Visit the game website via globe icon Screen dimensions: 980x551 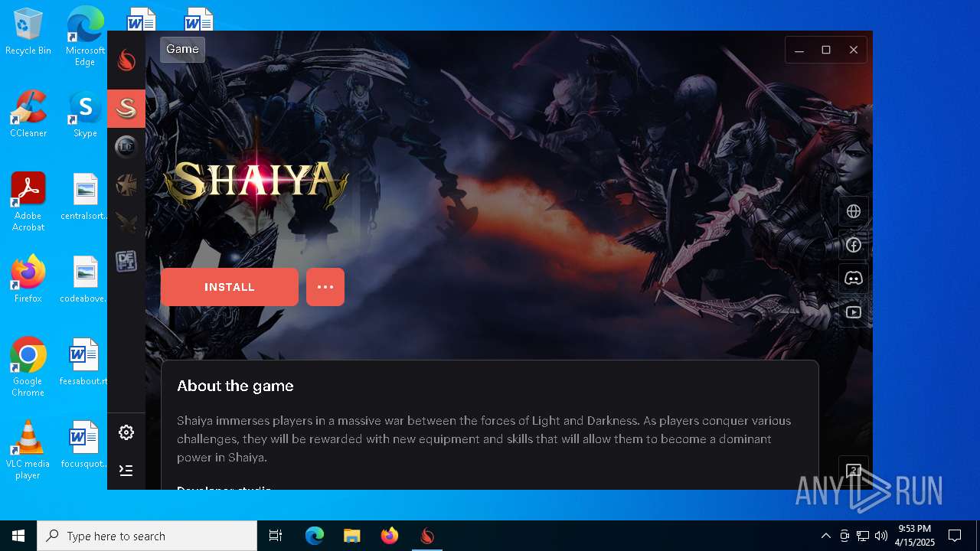[x=854, y=211]
